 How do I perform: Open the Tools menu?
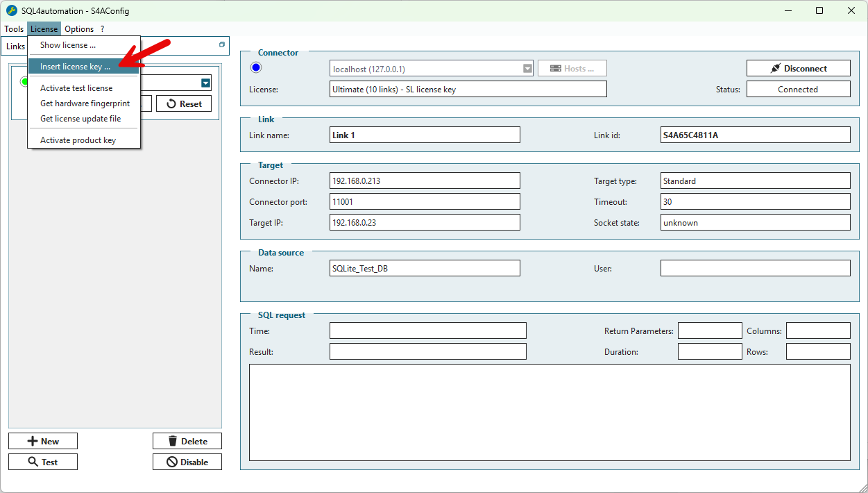coord(14,29)
